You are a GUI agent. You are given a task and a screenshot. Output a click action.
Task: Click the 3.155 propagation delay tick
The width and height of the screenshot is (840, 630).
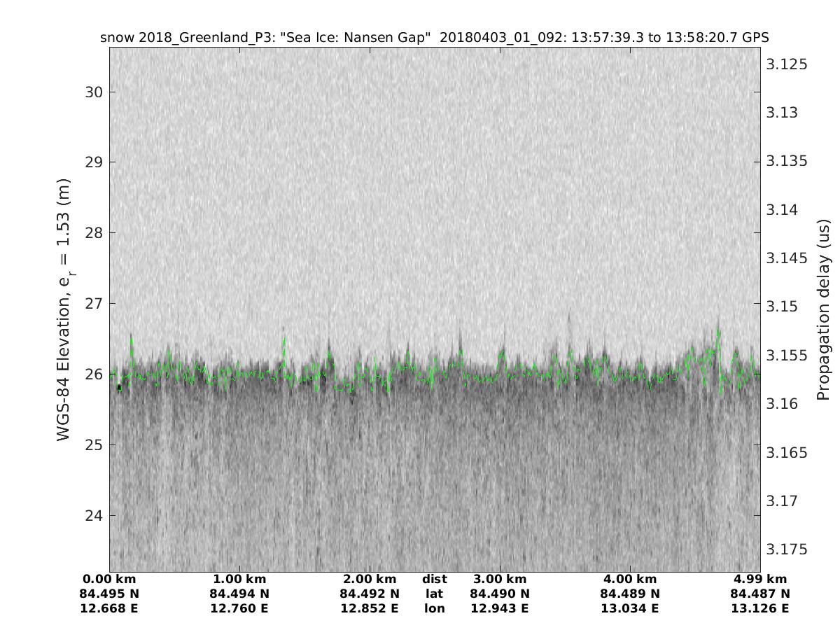click(787, 356)
